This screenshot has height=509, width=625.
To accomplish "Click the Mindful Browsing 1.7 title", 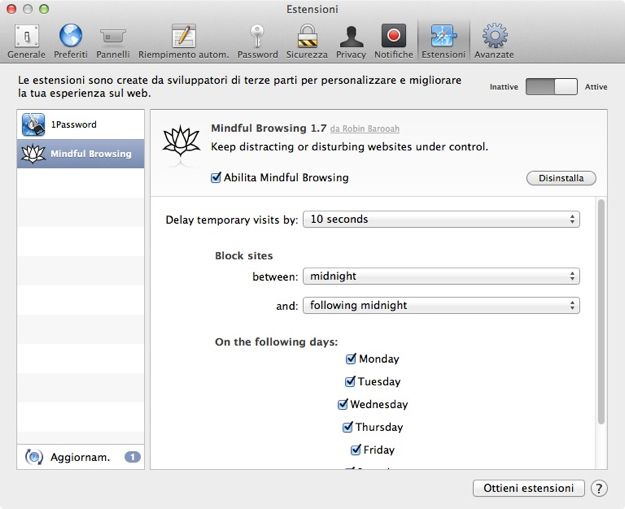I will coord(269,128).
